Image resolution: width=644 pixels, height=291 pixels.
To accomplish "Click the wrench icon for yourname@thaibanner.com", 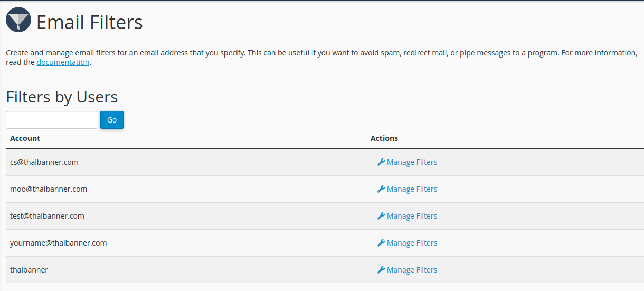I will tap(381, 243).
